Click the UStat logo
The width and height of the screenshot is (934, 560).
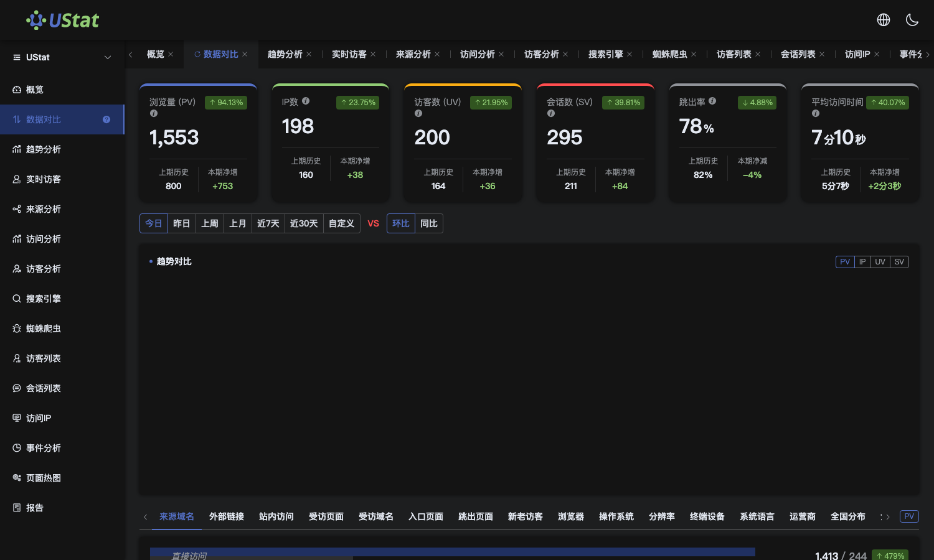[62, 20]
